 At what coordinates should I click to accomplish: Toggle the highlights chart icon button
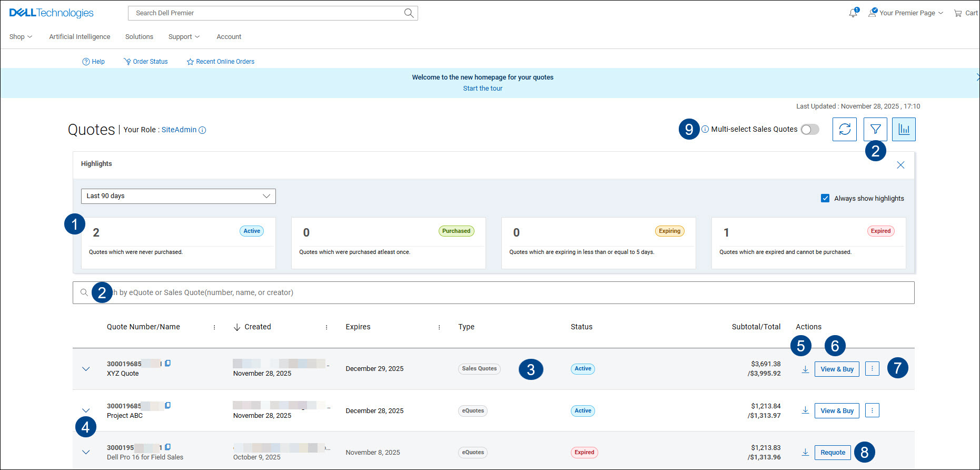[904, 129]
